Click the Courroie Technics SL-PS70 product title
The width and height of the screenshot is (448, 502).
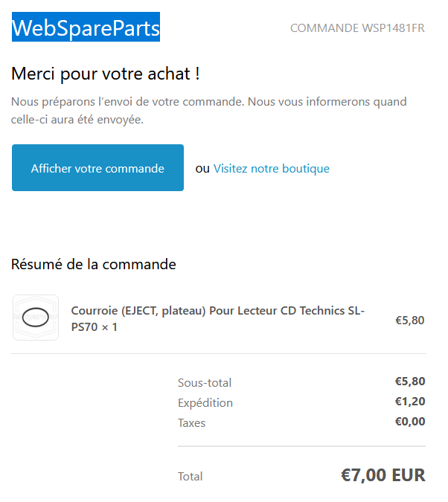(218, 318)
